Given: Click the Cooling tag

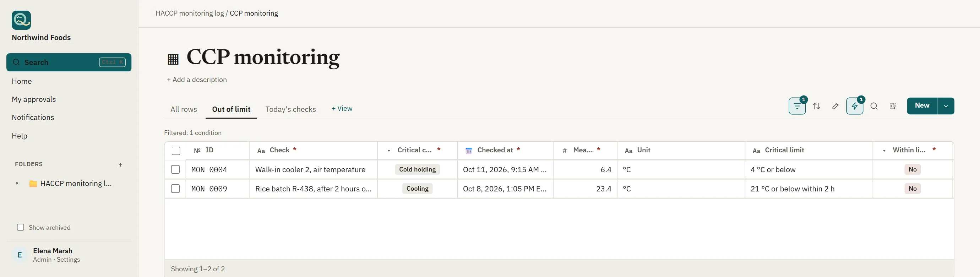Looking at the screenshot, I should 417,189.
